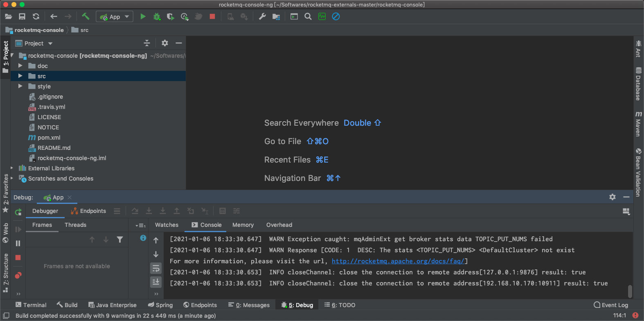Open frames filter funnel icon

click(x=120, y=240)
